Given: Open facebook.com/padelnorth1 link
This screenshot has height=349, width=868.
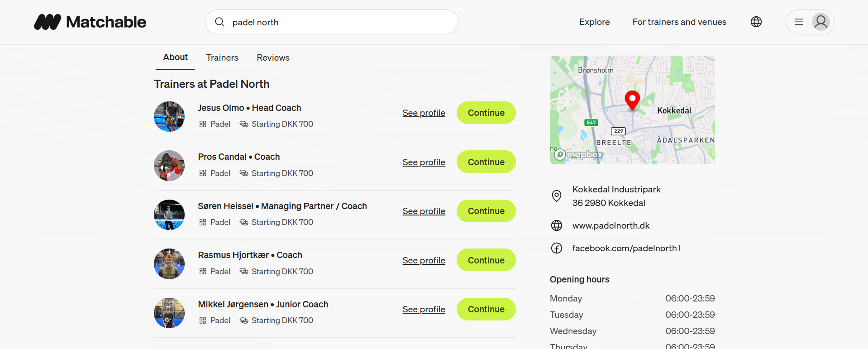Looking at the screenshot, I should pos(626,248).
